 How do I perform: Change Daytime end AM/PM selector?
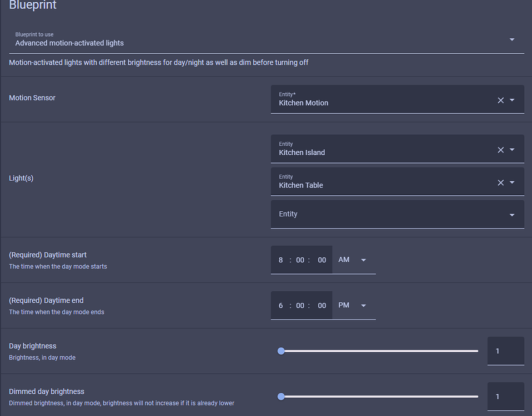[x=353, y=305]
